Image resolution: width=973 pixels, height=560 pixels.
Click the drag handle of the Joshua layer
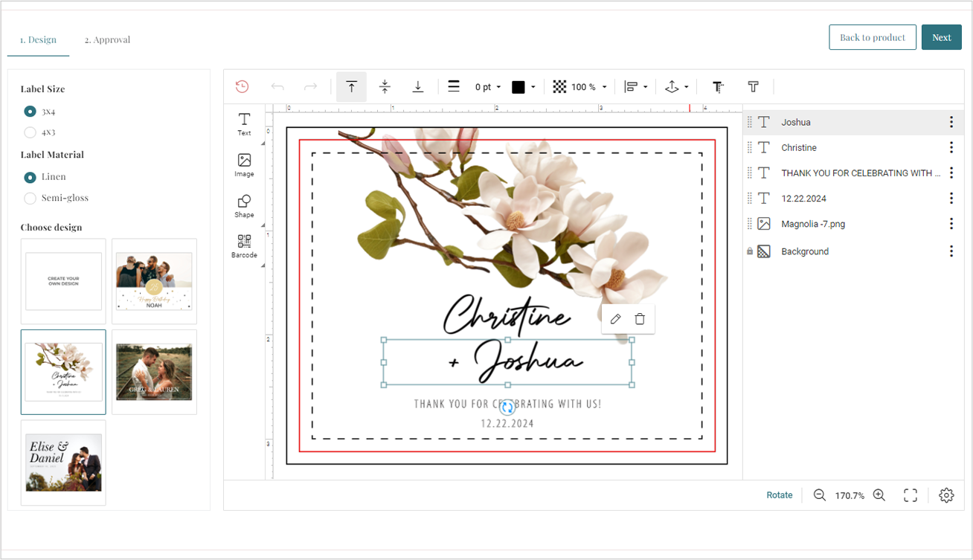pyautogui.click(x=750, y=122)
